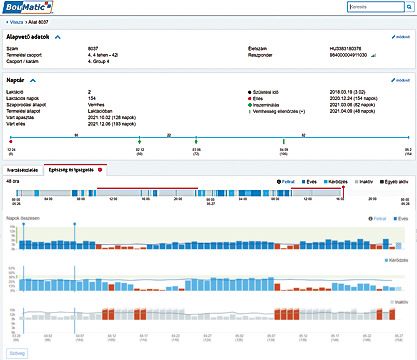
Task: Click the Napok összesen heading
Action: 23,218
